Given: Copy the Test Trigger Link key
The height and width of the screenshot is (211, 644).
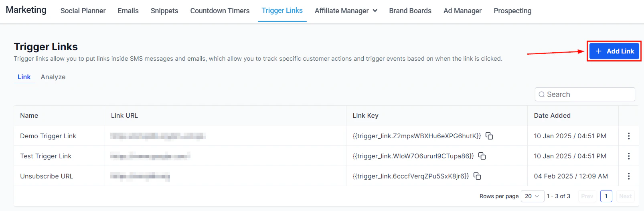Looking at the screenshot, I should [482, 156].
